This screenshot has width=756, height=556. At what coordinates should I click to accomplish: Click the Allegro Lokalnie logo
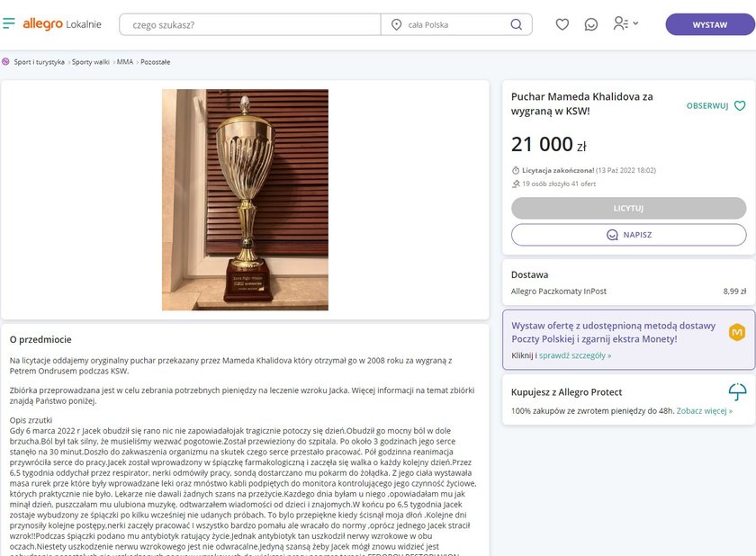(62, 24)
